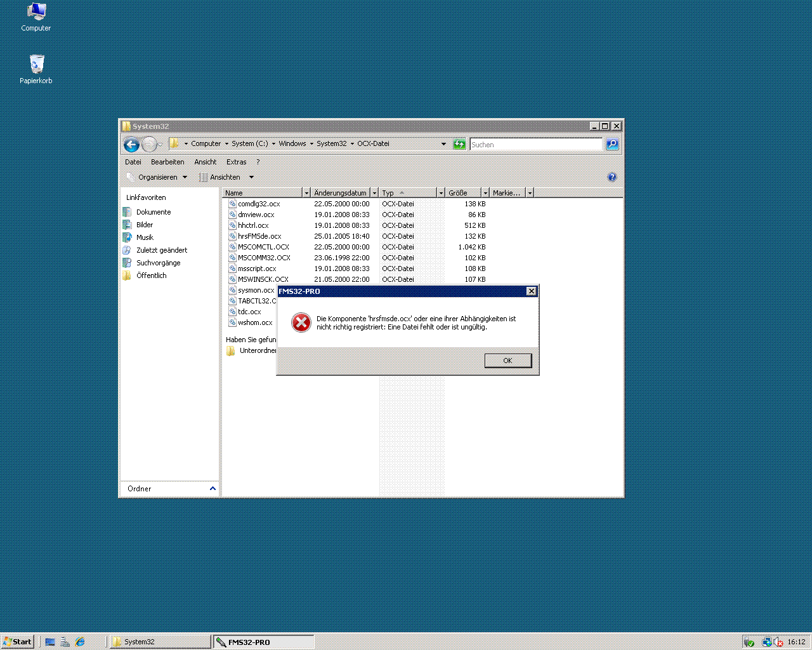The height and width of the screenshot is (650, 812).
Task: Click the refresh icon beside the address bar
Action: [x=459, y=144]
